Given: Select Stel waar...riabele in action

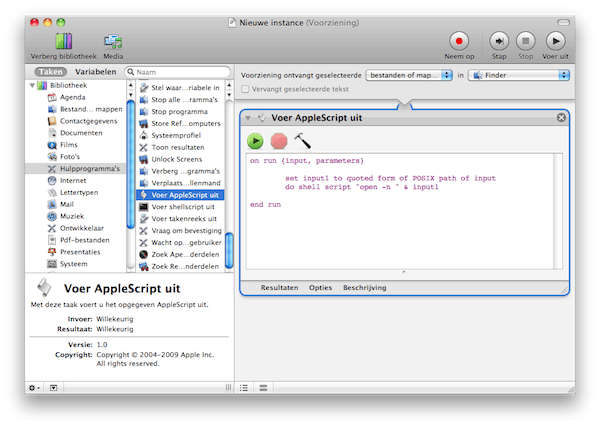Looking at the screenshot, I should [180, 88].
